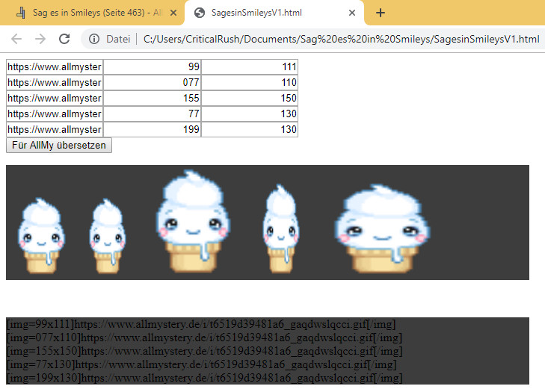Click the output line starting [img=77x130]

(x=201, y=364)
